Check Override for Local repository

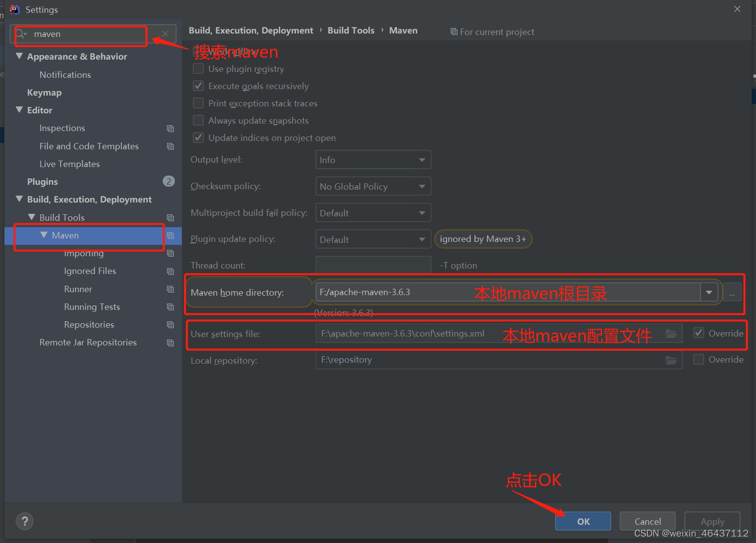click(x=698, y=359)
